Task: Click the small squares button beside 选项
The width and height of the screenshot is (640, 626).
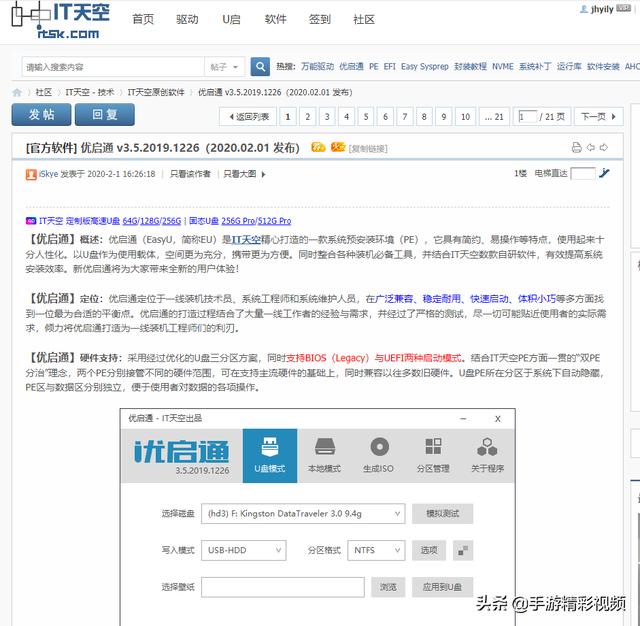Action: point(463,551)
